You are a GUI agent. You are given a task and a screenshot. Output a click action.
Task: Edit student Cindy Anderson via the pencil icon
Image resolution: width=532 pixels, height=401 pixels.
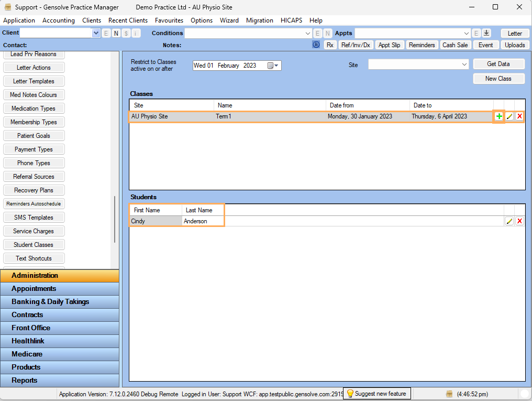pyautogui.click(x=509, y=221)
